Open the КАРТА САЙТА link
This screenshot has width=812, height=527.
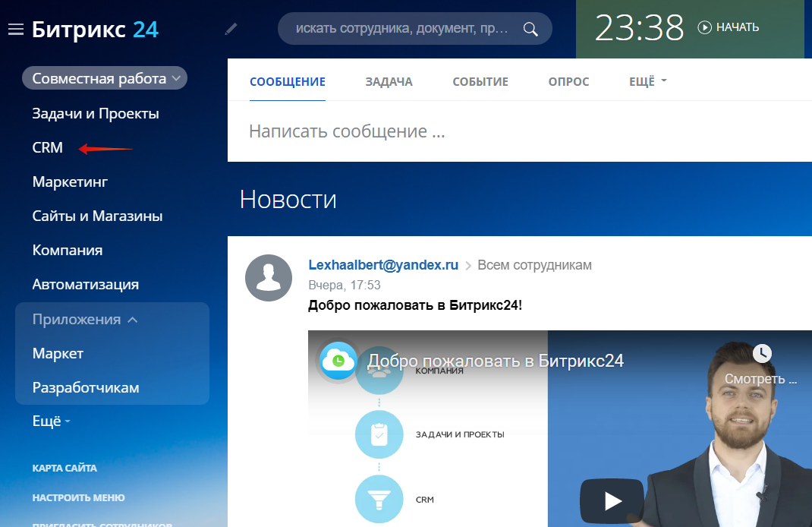[65, 468]
